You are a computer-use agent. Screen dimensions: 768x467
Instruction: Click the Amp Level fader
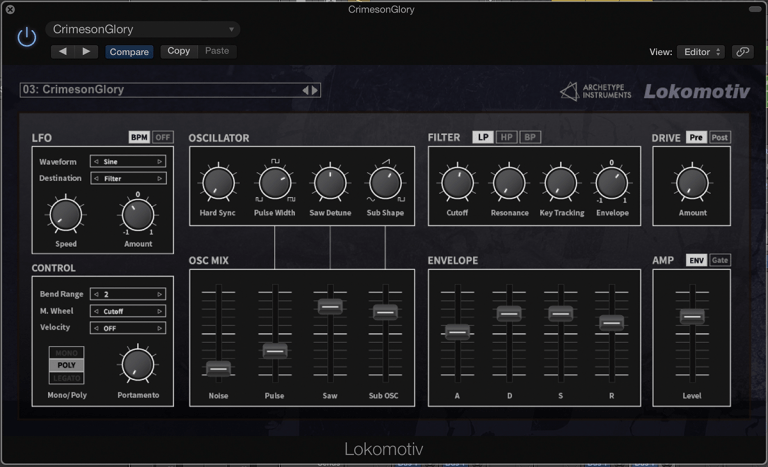point(692,317)
